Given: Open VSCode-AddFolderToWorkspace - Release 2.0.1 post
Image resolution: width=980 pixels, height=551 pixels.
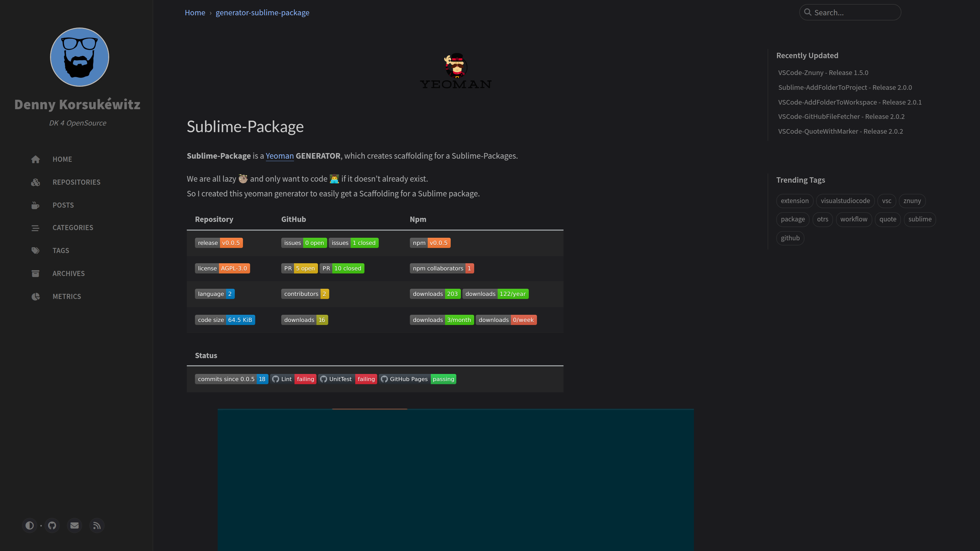Looking at the screenshot, I should click(x=850, y=102).
